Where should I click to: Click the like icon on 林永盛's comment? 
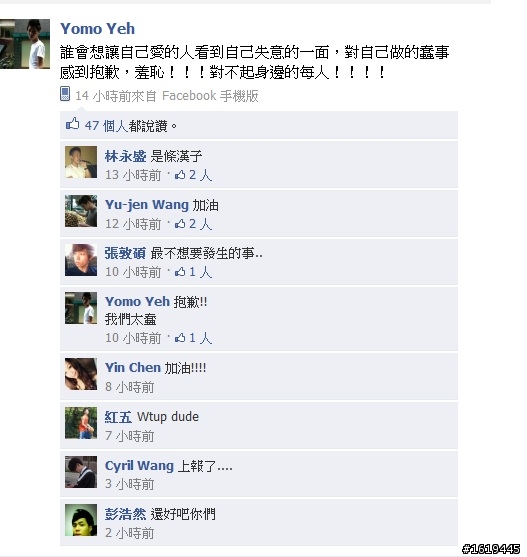[x=180, y=175]
